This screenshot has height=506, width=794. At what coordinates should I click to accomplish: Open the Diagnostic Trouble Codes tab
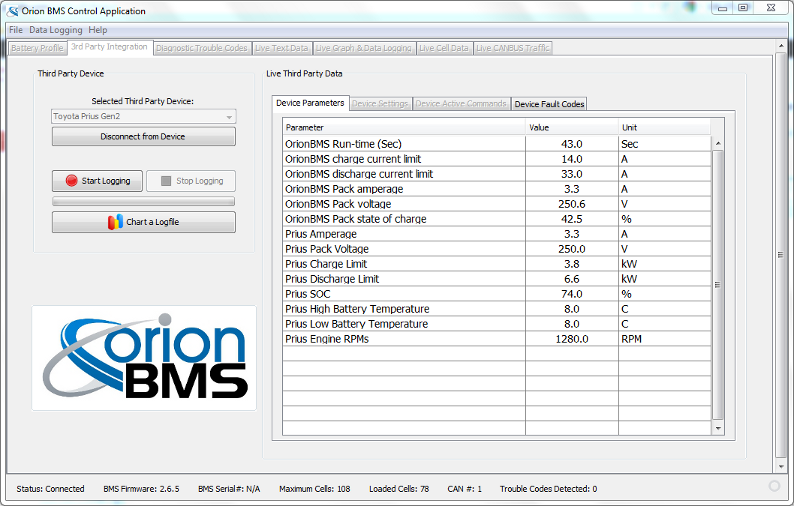pos(202,48)
